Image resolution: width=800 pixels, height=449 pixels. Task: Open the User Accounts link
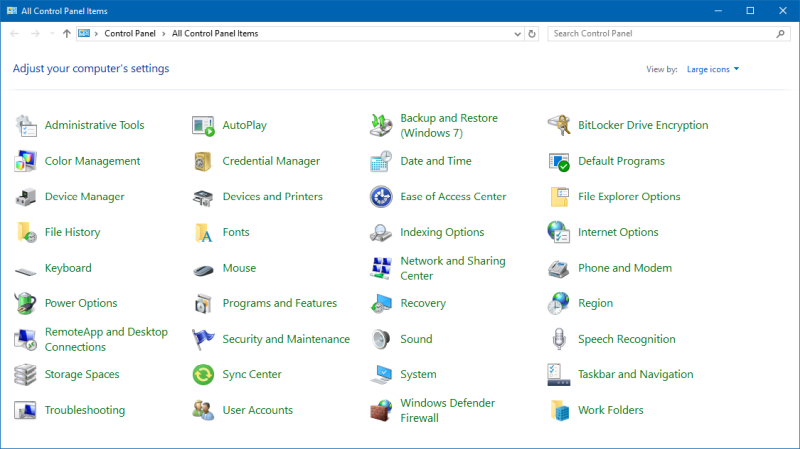(x=258, y=410)
